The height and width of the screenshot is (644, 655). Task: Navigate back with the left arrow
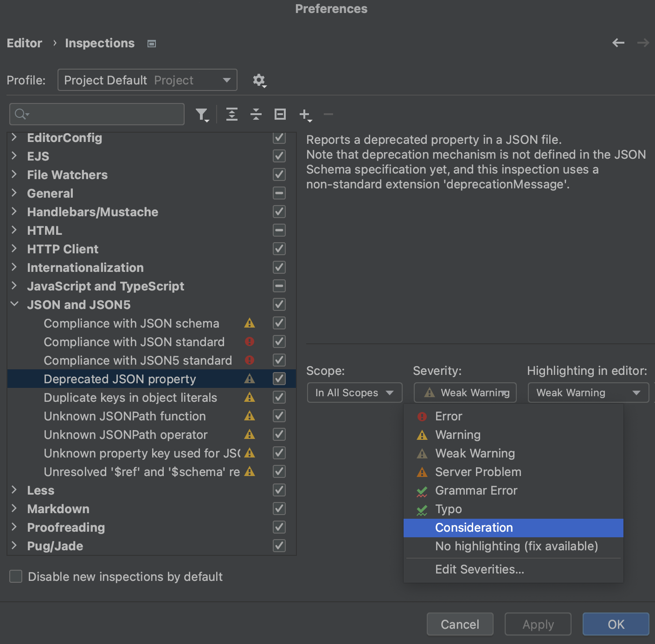click(x=618, y=43)
